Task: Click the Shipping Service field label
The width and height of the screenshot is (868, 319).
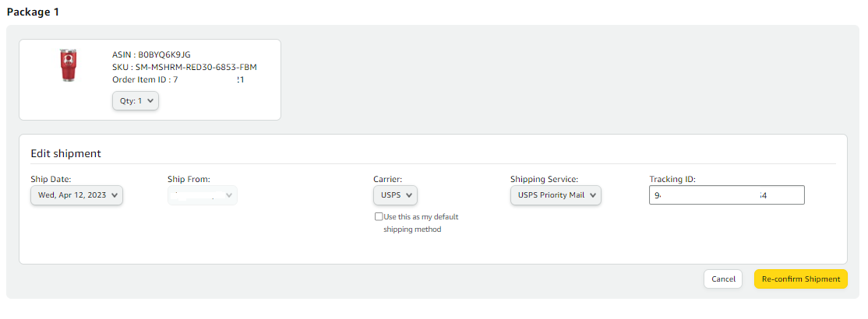Action: 544,180
